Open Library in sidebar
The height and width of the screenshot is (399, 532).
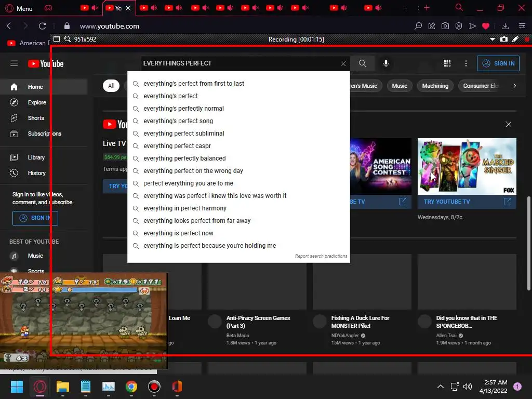tap(44, 157)
